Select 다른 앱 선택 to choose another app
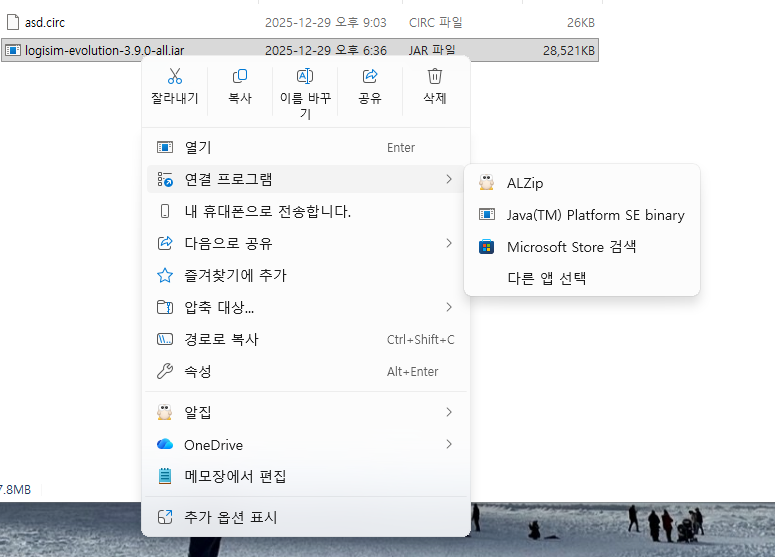The height and width of the screenshot is (557, 775). [x=582, y=278]
